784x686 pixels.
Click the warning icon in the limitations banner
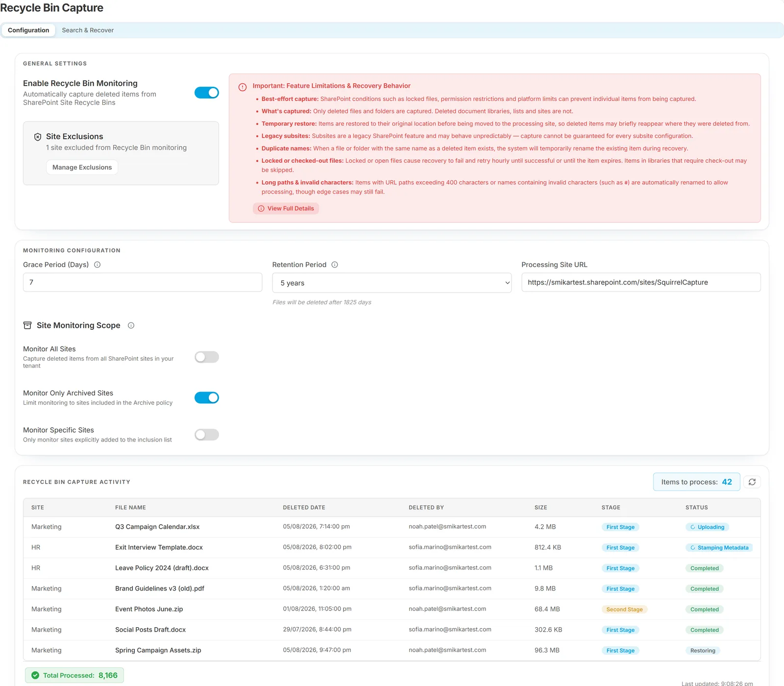(x=243, y=87)
